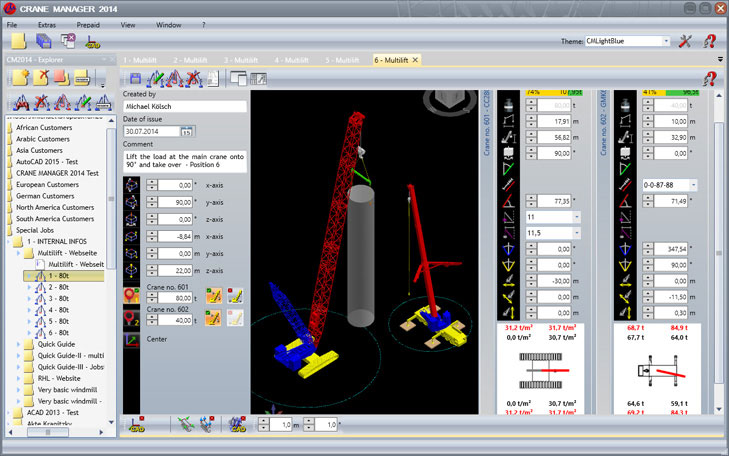Click the load weight icon for Crane 601
The width and height of the screenshot is (729, 456).
click(508, 105)
